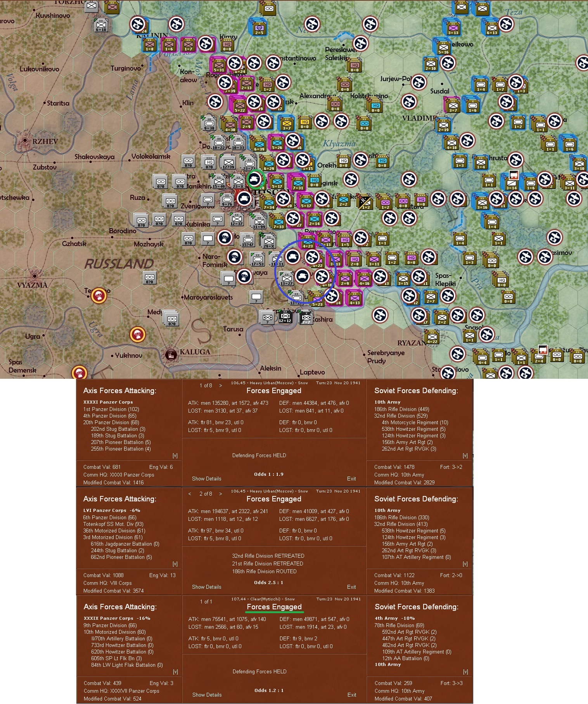Click '186th Rifle Division ROUTED' result line
The width and height of the screenshot is (588, 704).
coord(265,571)
